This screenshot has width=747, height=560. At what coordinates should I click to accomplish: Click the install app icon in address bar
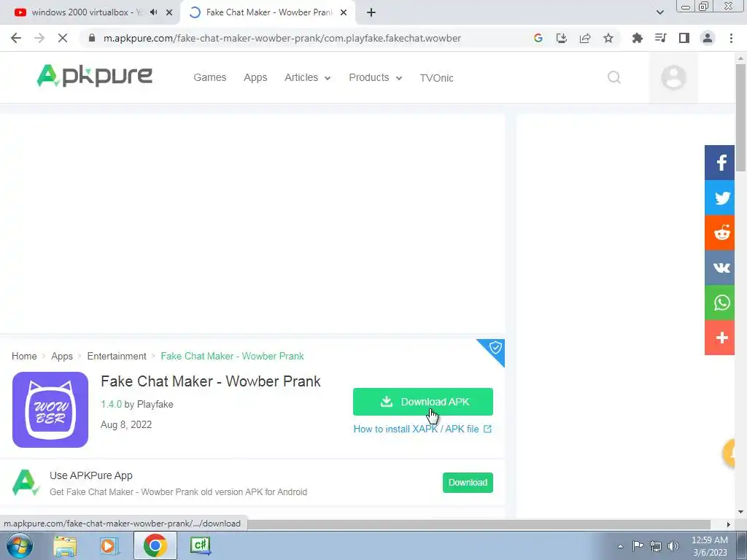pyautogui.click(x=562, y=38)
